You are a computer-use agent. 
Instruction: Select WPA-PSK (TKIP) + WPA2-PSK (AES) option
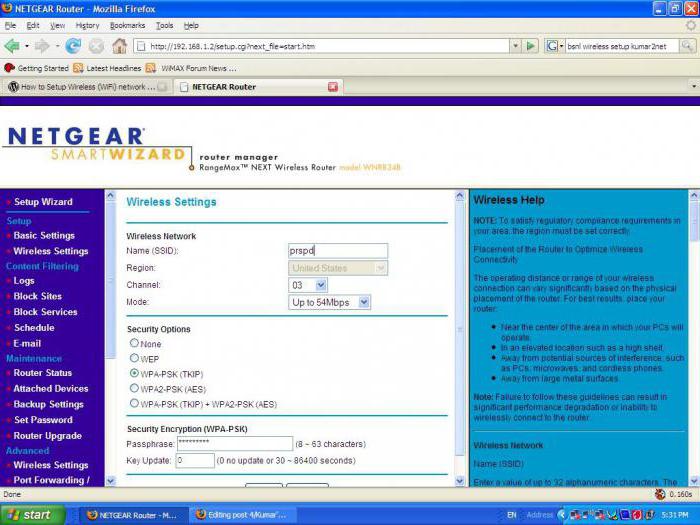click(134, 403)
